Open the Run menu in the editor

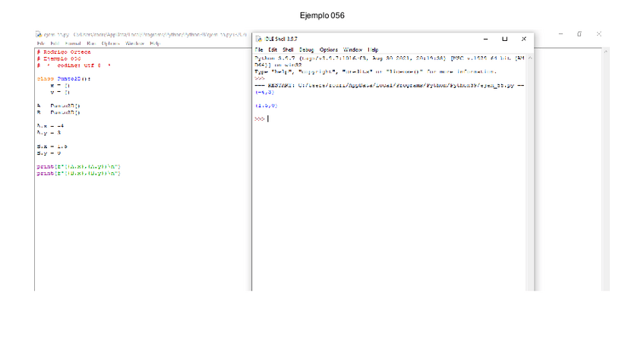(x=91, y=44)
